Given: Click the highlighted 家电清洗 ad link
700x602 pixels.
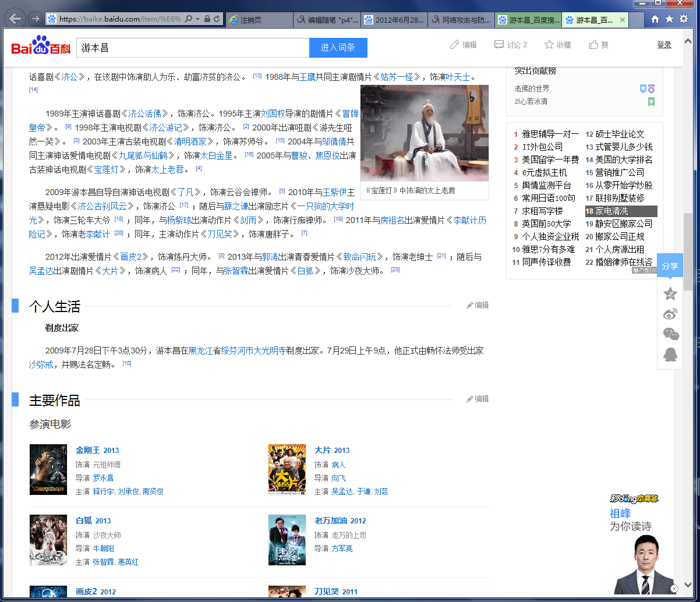Looking at the screenshot, I should tap(621, 211).
